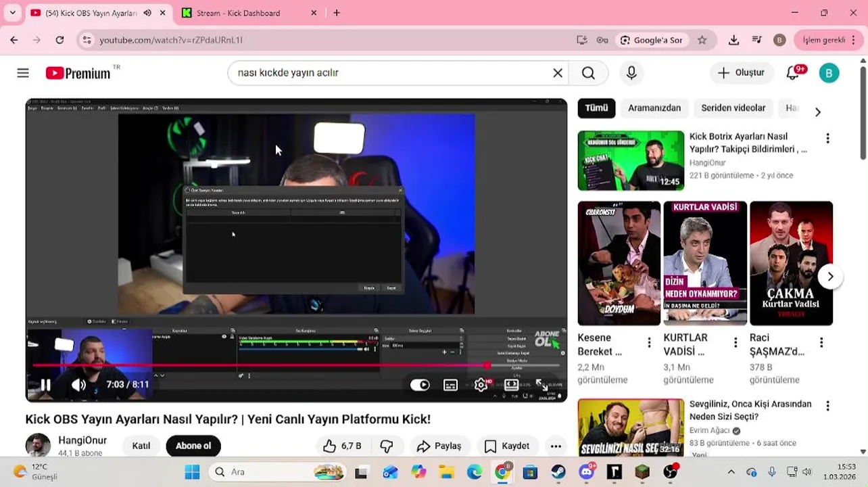Close the Kick Dashboard tab
Viewport: 868px width, 487px height.
[x=314, y=13]
